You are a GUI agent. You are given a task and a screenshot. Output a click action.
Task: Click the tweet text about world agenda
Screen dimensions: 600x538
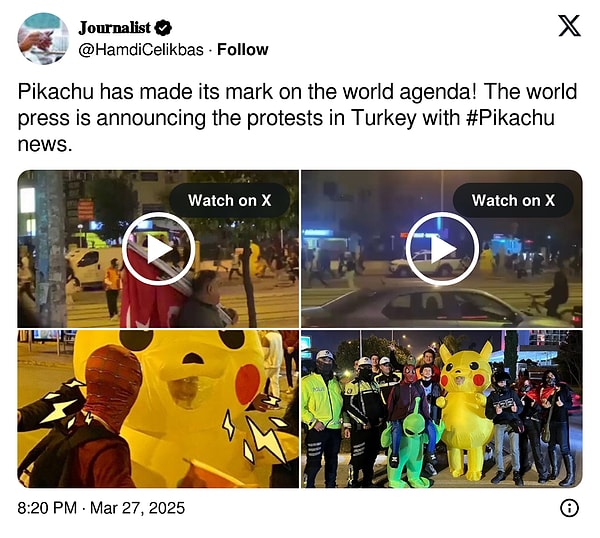pyautogui.click(x=297, y=118)
